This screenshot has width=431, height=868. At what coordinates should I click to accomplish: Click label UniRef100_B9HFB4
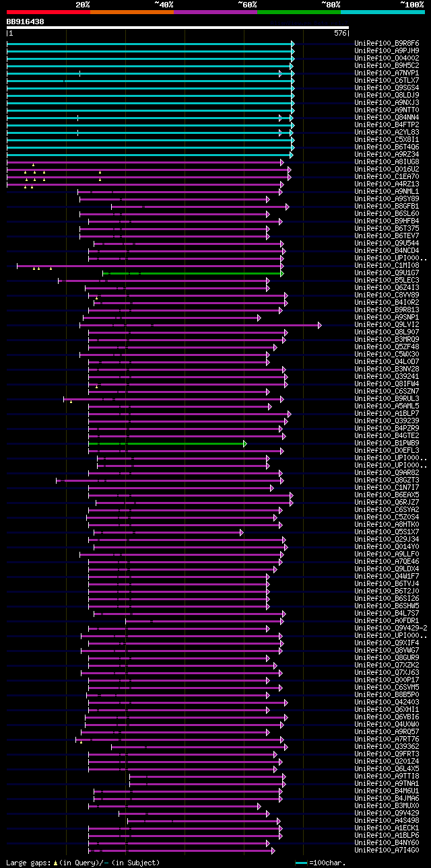pos(387,221)
